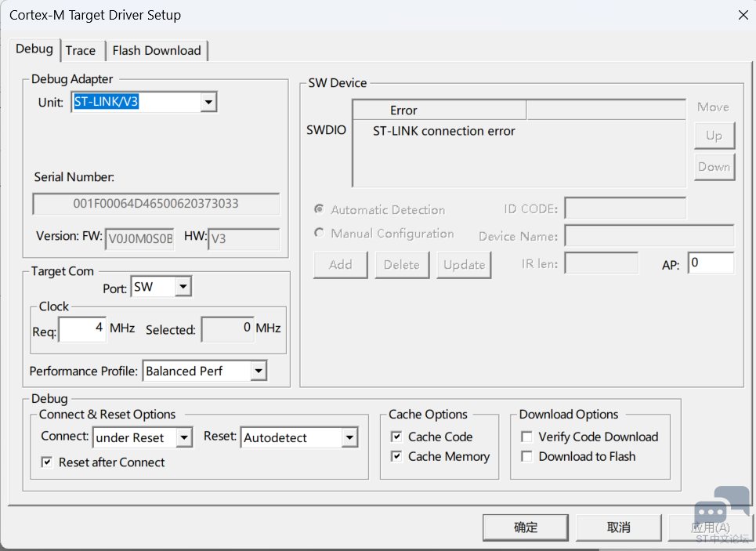
Task: Open the Flash Download tab
Action: (x=157, y=51)
